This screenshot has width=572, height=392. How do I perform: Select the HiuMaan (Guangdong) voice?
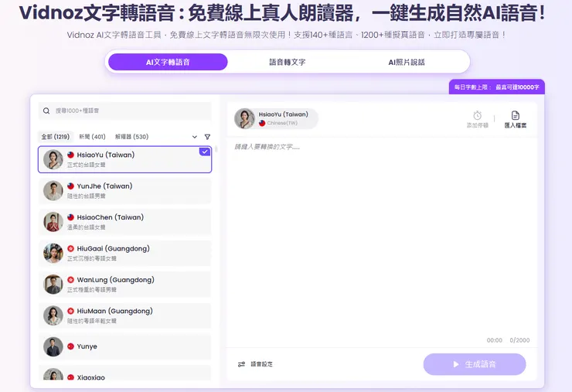[x=124, y=315]
